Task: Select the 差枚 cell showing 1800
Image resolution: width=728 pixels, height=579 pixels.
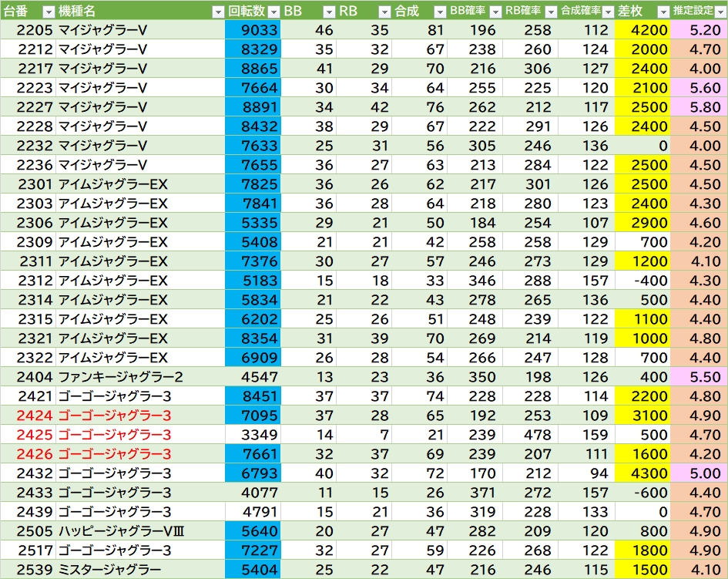Action: click(x=642, y=550)
